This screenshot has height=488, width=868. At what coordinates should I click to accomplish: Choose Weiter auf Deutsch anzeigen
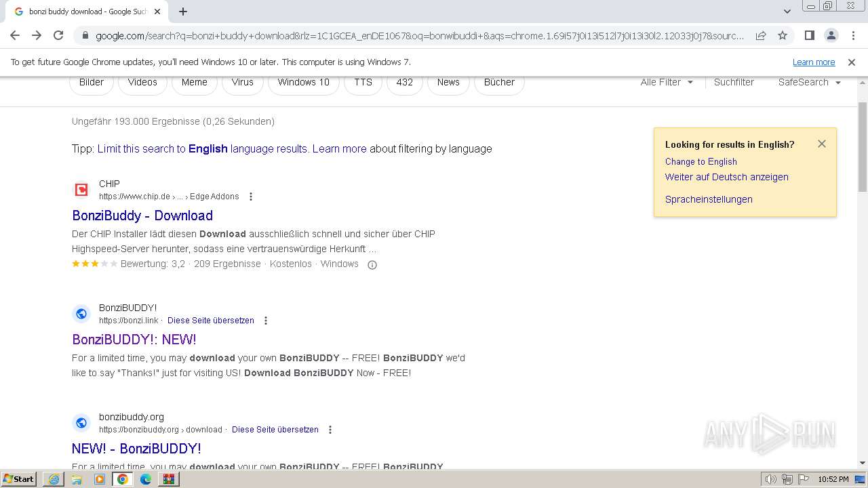tap(727, 177)
